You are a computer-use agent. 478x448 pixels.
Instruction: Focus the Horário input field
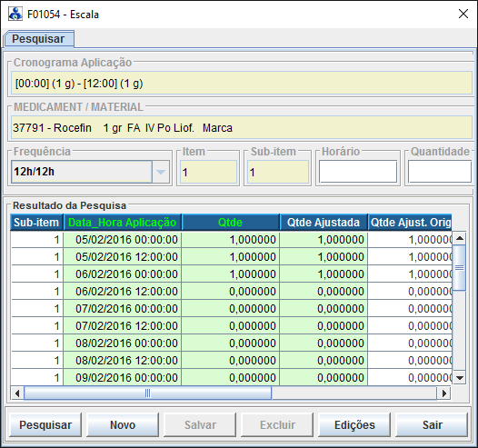click(x=358, y=172)
